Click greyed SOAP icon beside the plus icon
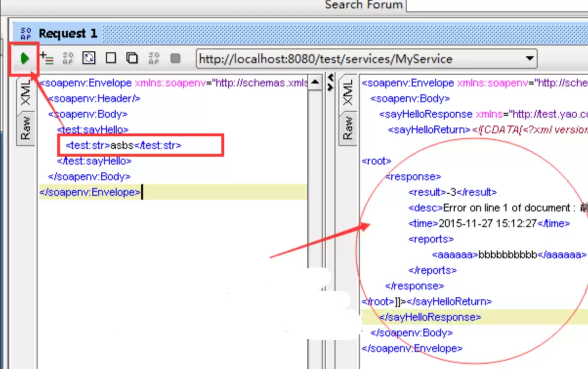Screen dimensions: 588x369 (x=68, y=59)
